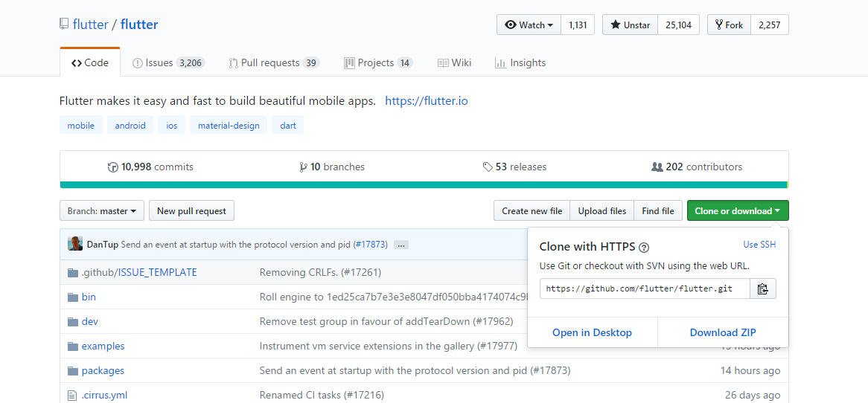The image size is (868, 403).
Task: Expand commit message with the ellipsis button
Action: click(x=401, y=245)
